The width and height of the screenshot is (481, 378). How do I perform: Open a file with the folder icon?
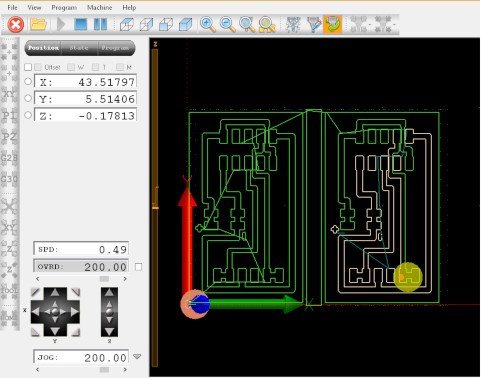[x=38, y=24]
